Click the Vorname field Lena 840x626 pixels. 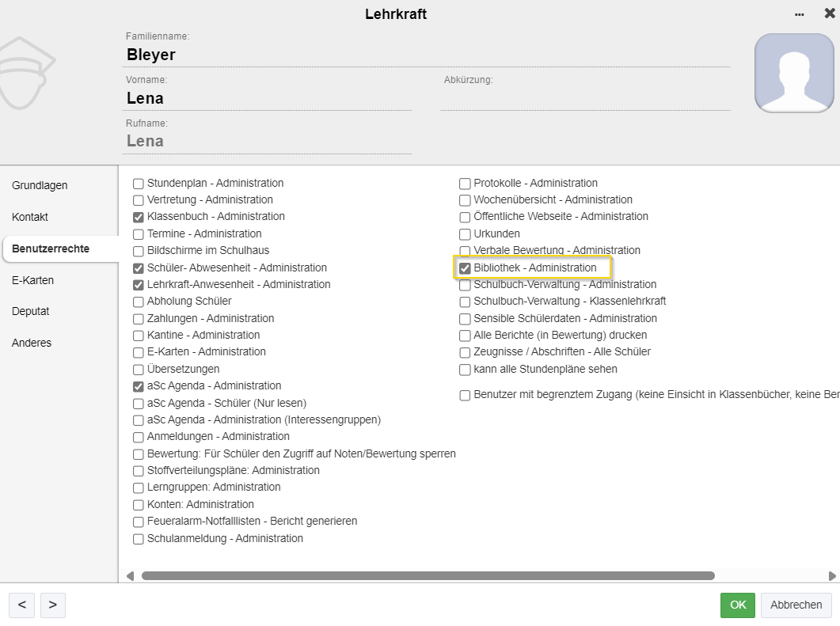(267, 99)
